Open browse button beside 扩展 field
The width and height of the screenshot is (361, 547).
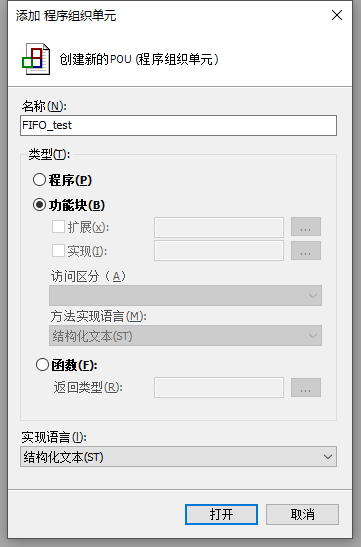point(306,227)
